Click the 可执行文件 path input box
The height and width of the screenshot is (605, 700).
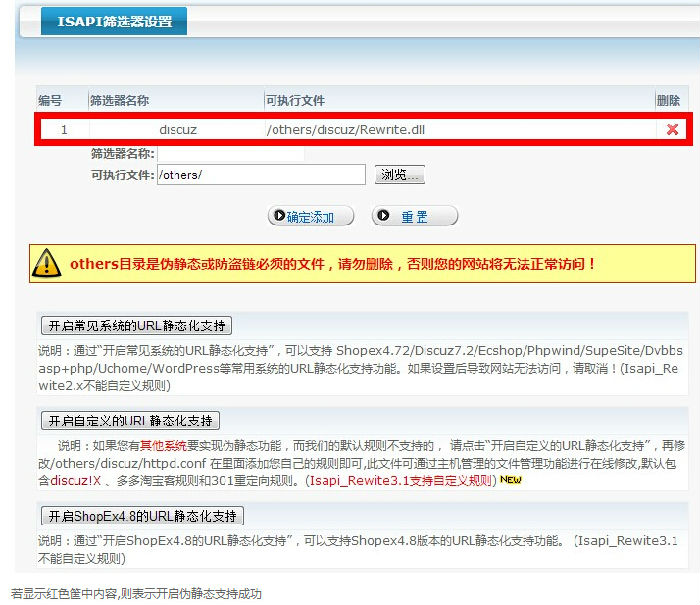261,175
